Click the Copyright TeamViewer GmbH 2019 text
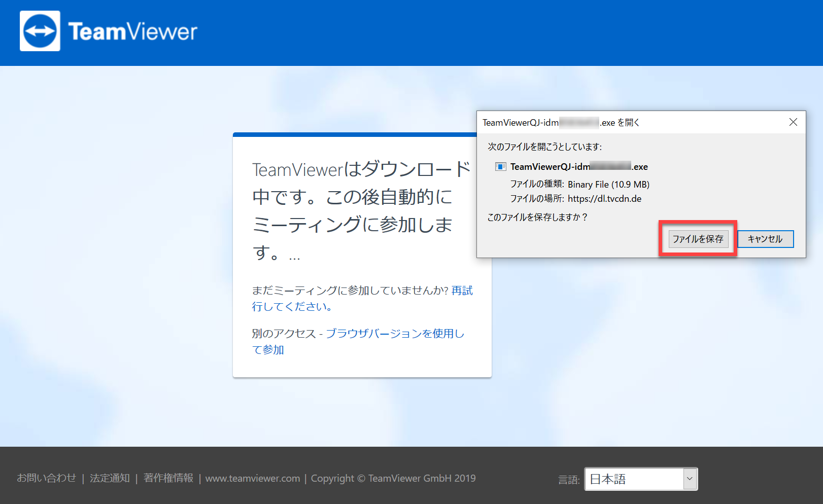 (x=393, y=478)
